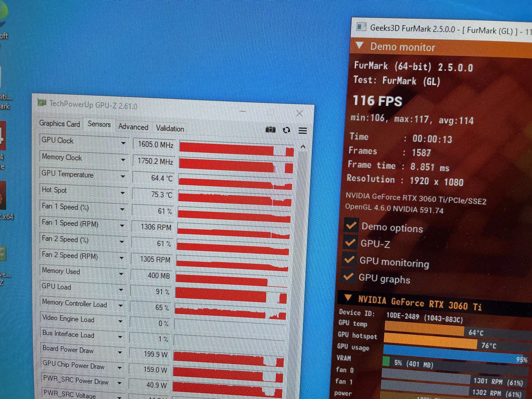Open the GPU-Z hamburger menu
The height and width of the screenshot is (399, 532).
[x=303, y=131]
